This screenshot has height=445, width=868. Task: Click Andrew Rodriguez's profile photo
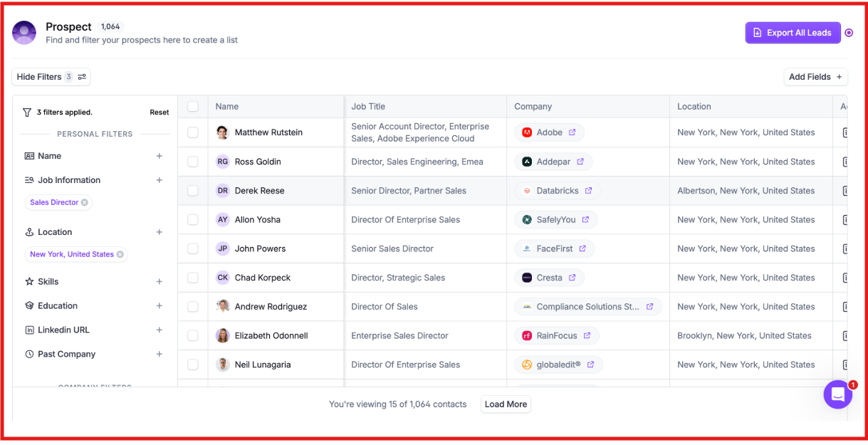coord(223,307)
